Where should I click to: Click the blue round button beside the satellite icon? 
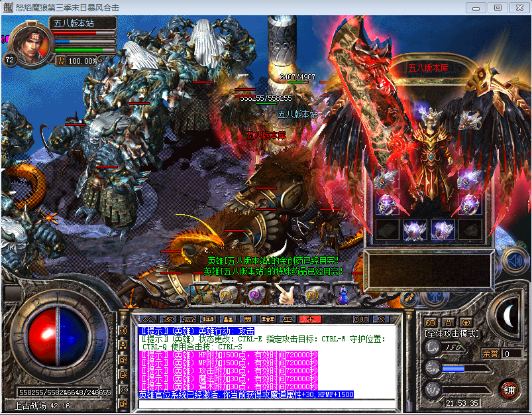pos(435,298)
